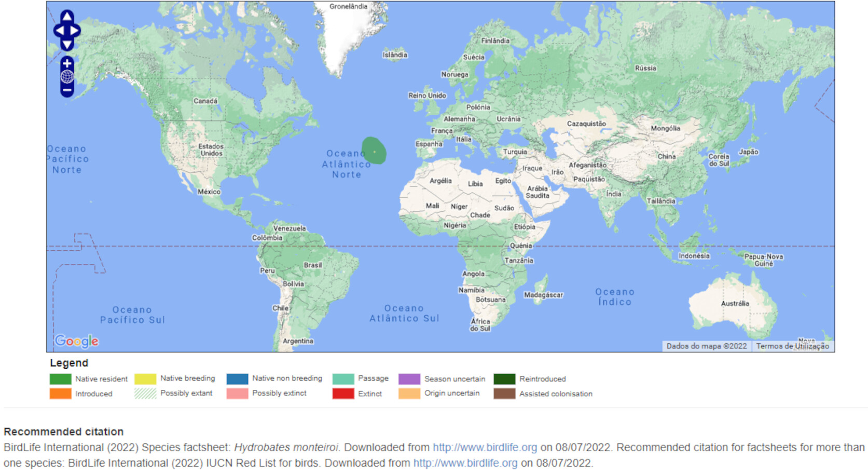Click the Indonésia map label

coord(694,256)
